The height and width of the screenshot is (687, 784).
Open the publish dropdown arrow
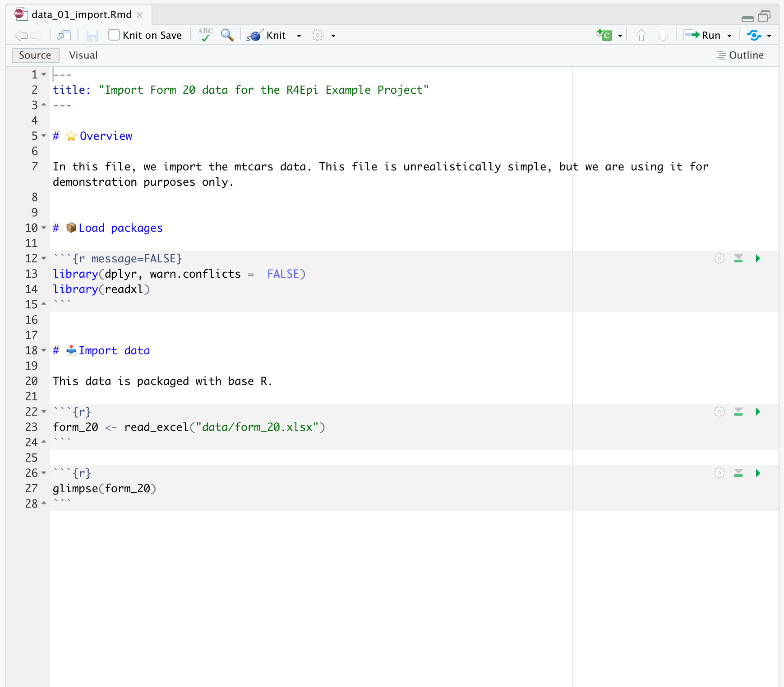(769, 36)
